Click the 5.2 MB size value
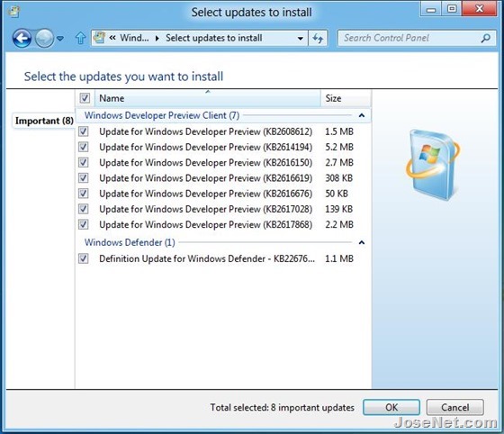This screenshot has width=504, height=434. pyautogui.click(x=339, y=147)
